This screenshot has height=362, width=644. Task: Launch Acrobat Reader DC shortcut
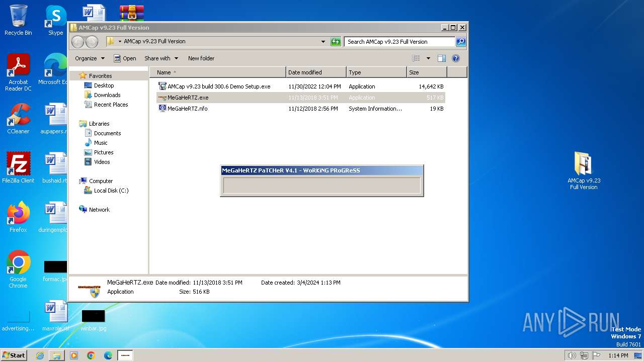[18, 72]
